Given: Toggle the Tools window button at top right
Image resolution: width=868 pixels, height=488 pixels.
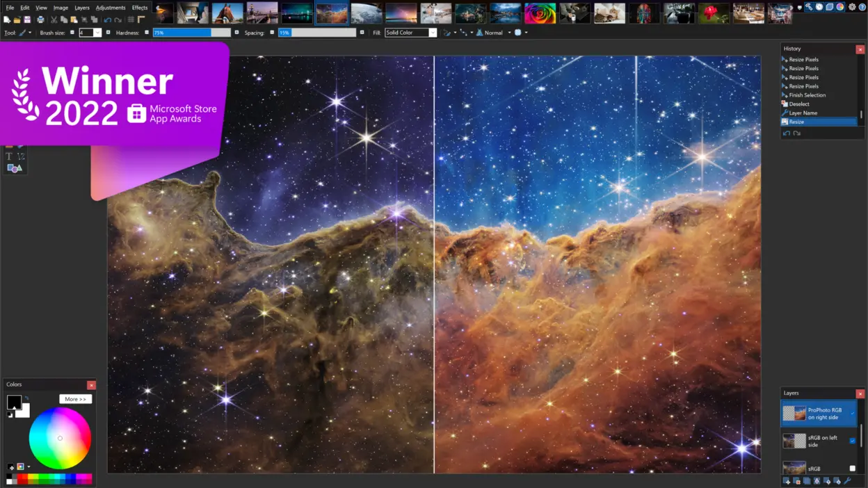Looking at the screenshot, I should 809,7.
